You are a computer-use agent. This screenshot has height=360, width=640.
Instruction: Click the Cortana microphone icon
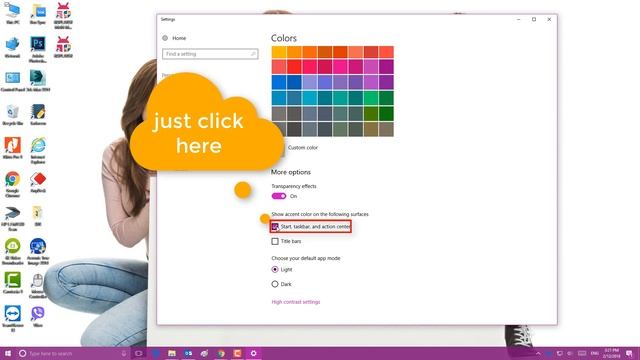pyautogui.click(x=124, y=353)
